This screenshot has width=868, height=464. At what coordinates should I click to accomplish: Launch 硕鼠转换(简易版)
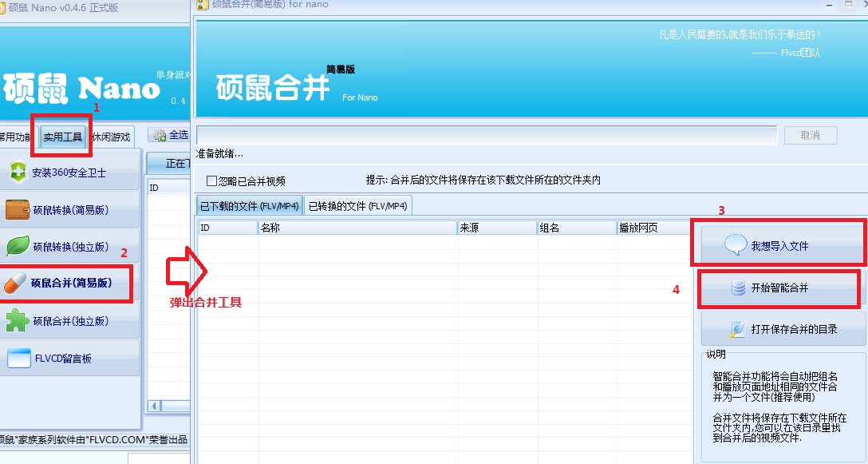pos(69,209)
